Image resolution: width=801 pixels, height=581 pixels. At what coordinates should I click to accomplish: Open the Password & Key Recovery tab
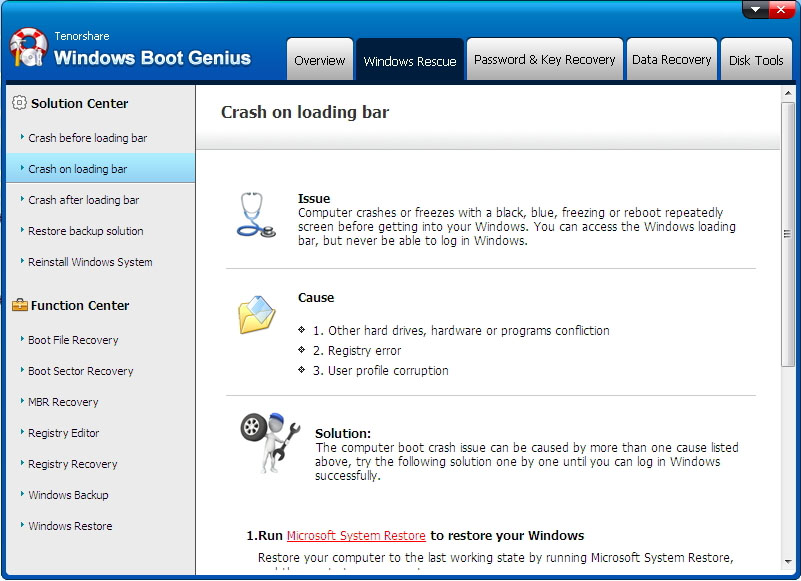click(x=544, y=59)
